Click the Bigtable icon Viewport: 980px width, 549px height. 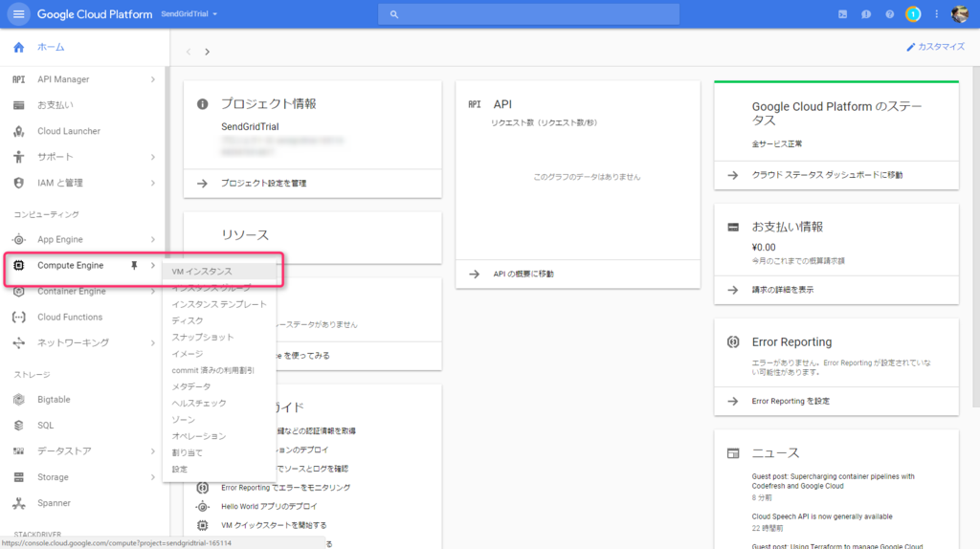coord(19,400)
